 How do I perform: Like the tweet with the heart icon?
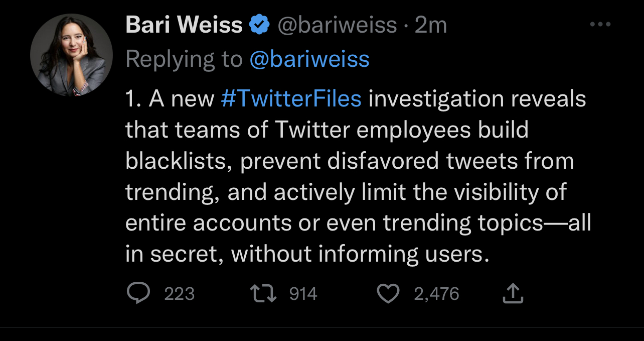coord(387,293)
